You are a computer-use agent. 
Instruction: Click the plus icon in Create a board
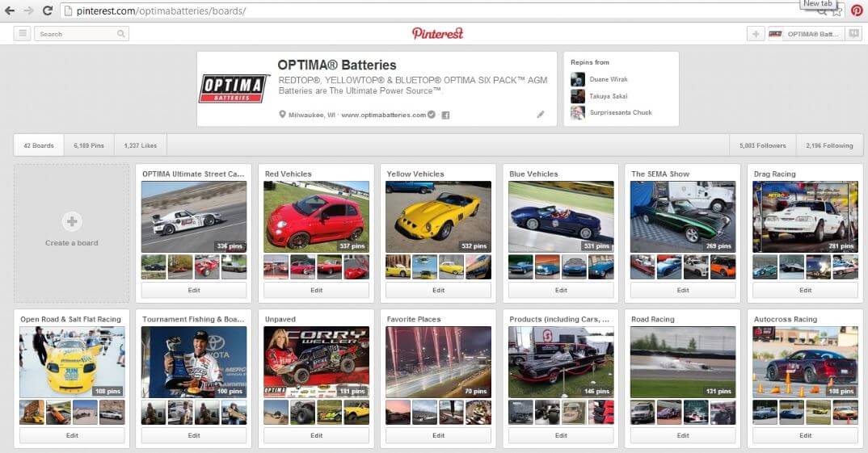72,221
